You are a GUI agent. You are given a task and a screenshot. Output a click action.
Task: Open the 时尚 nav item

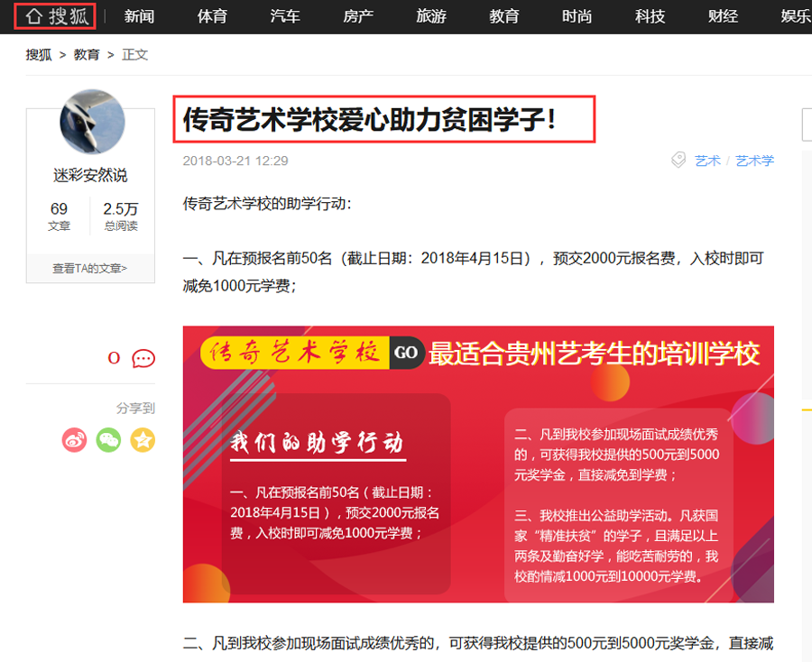577,16
